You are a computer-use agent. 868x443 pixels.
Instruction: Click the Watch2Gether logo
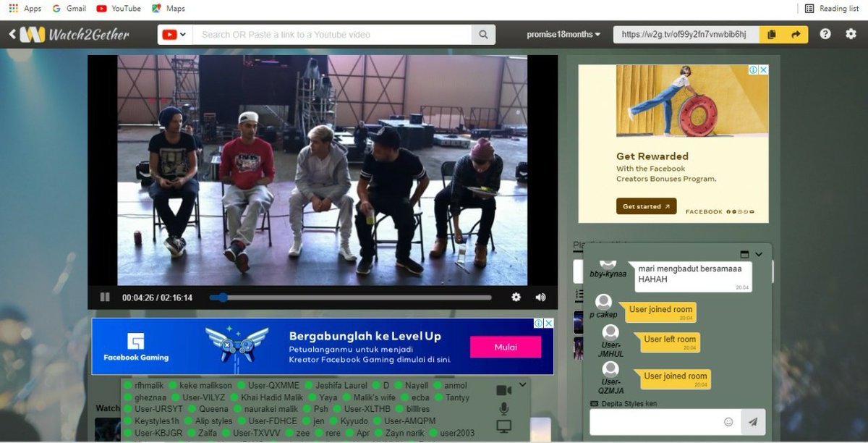(75, 34)
